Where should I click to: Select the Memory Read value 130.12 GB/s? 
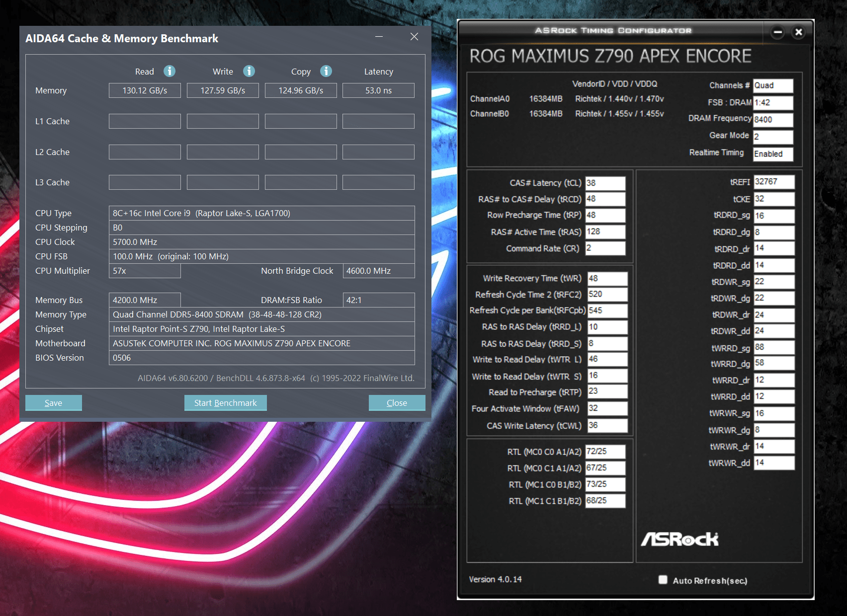pyautogui.click(x=145, y=90)
